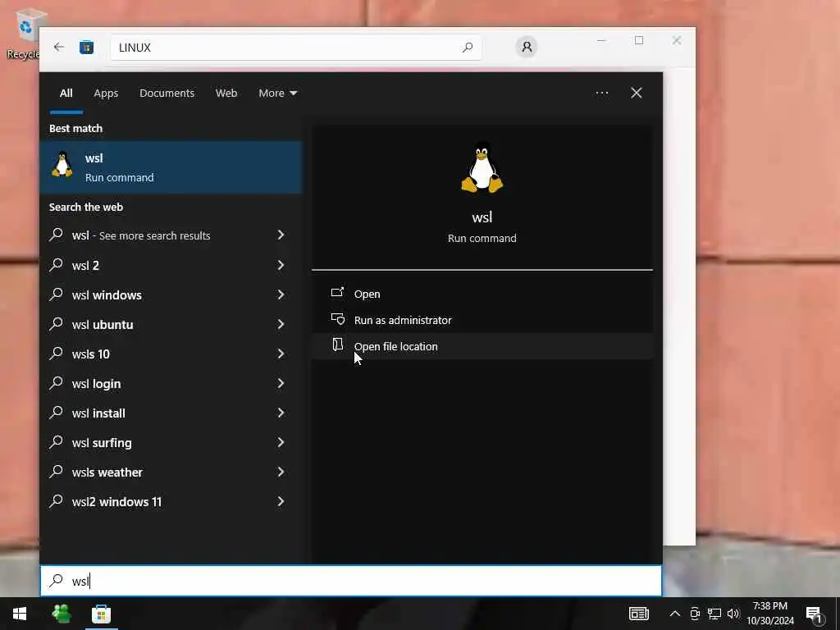Click search icon beside 'wsl 2'

[56, 264]
